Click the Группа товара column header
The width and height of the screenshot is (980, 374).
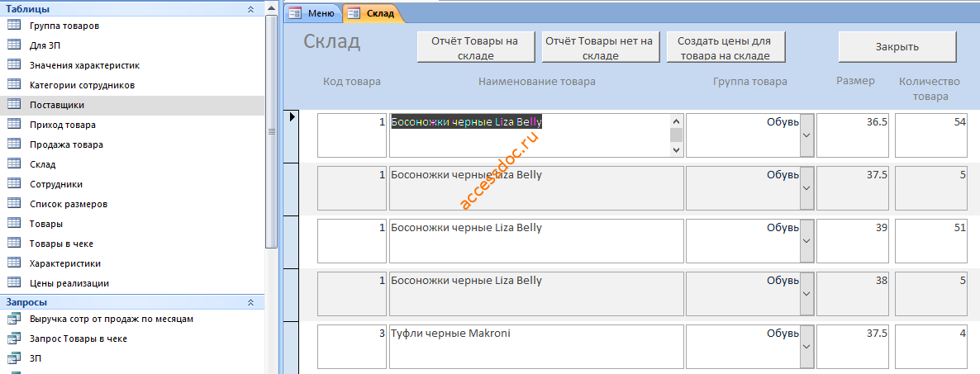749,81
